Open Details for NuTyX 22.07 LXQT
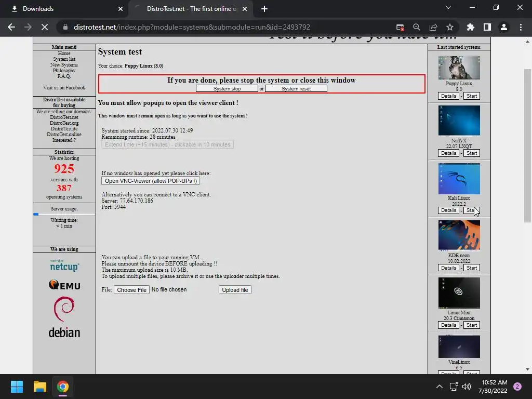Viewport: 532px width, 399px height. [x=448, y=153]
